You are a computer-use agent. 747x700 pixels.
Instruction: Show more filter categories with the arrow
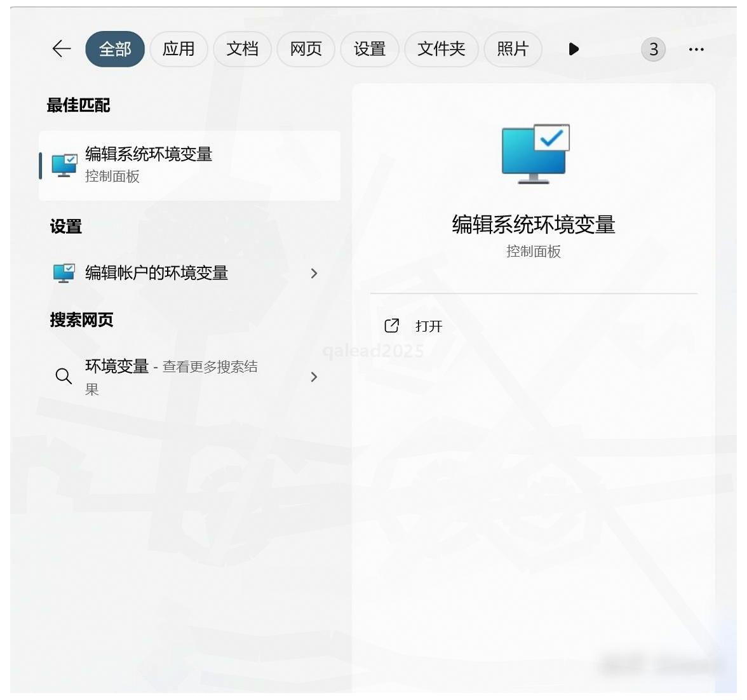574,49
